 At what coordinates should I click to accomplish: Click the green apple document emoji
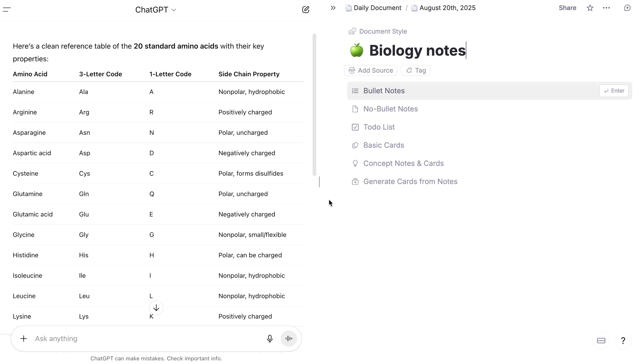tap(356, 51)
